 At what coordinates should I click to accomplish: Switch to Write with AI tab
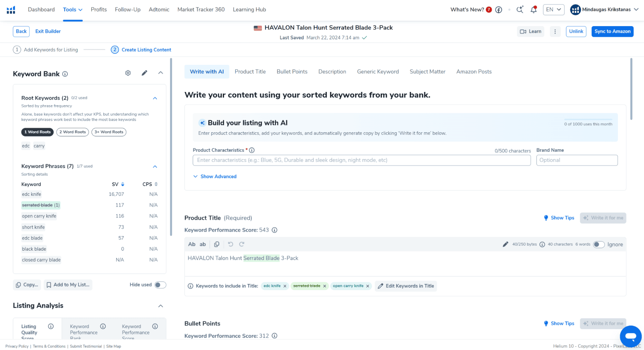[207, 72]
